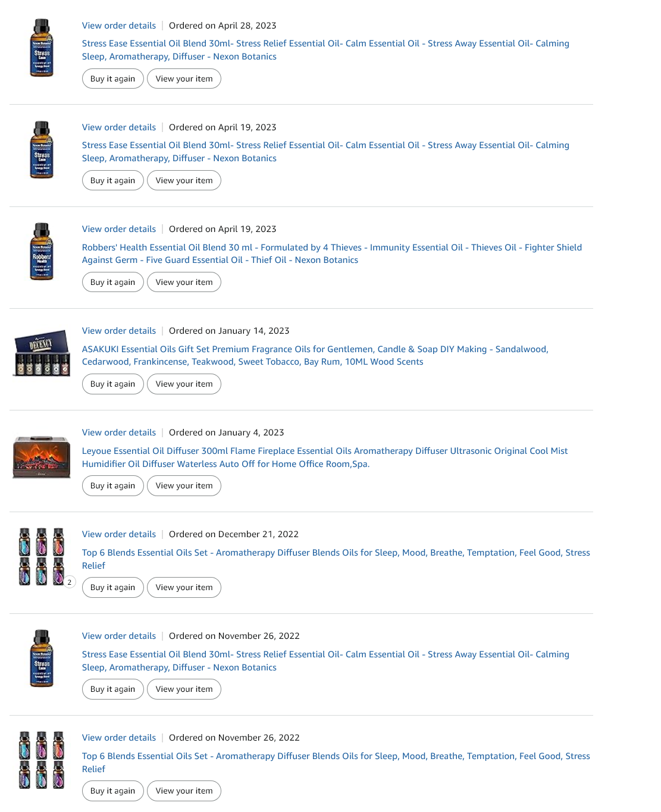Open the Robbers' Health Essential Oil Blend title link
Viewport: 661px width, 812px height.
332,253
